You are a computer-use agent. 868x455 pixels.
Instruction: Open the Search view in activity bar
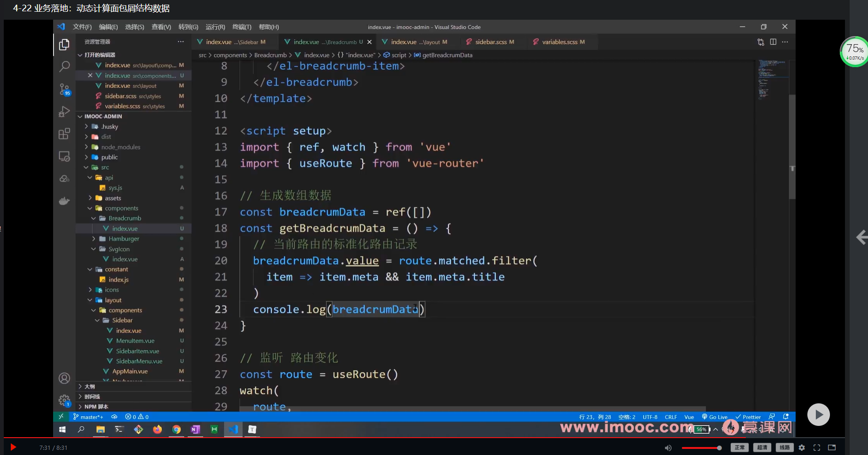(x=64, y=67)
